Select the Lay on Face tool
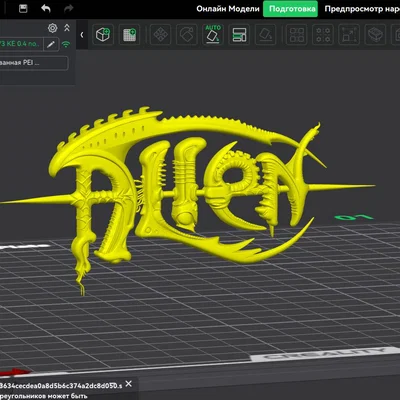This screenshot has width=400, height=400. click(266, 35)
